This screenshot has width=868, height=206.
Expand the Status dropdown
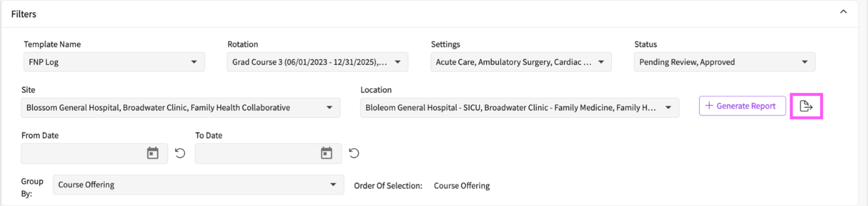coord(724,62)
